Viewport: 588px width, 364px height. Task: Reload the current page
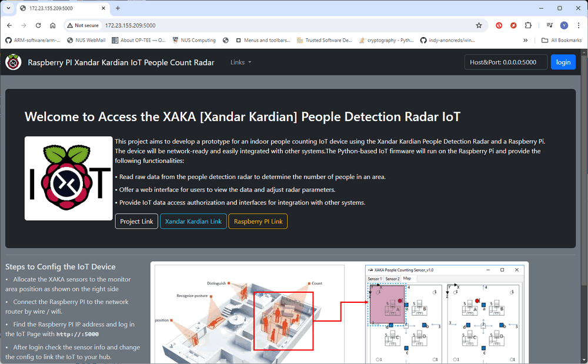tap(38, 25)
